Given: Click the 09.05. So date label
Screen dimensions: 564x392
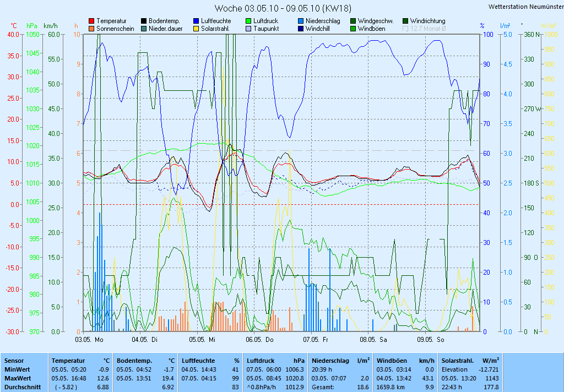Looking at the screenshot, I should pyautogui.click(x=431, y=340).
